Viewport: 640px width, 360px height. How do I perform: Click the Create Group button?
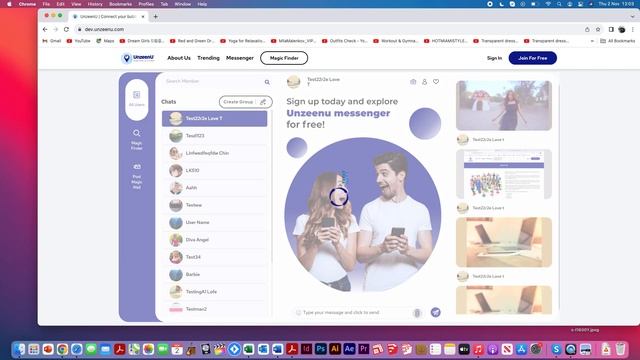coord(245,102)
